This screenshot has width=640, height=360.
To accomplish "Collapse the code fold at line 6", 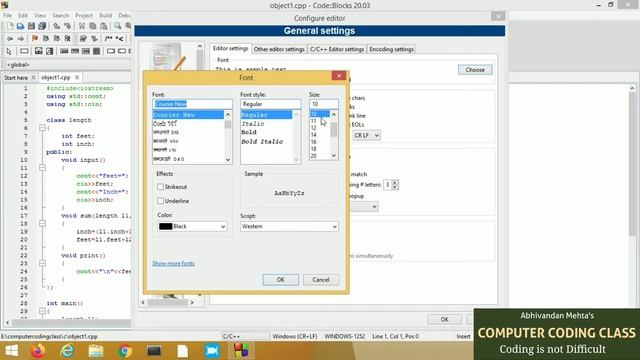I will (42, 128).
